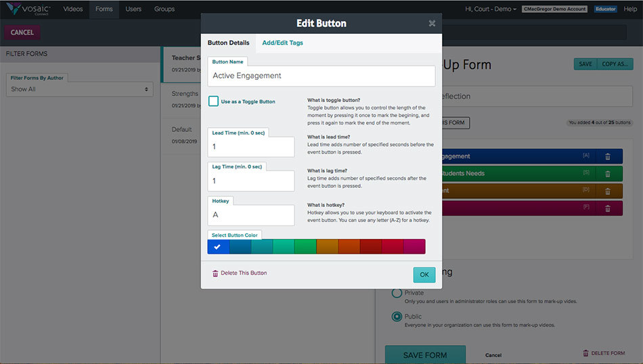Delete the magenta button row via trash
This screenshot has height=364, width=643.
click(x=608, y=208)
